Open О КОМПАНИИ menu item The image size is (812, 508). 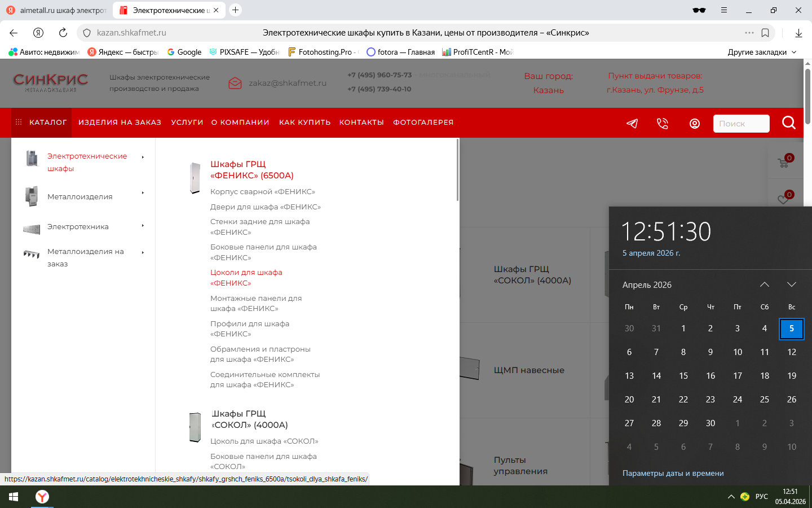coord(240,122)
